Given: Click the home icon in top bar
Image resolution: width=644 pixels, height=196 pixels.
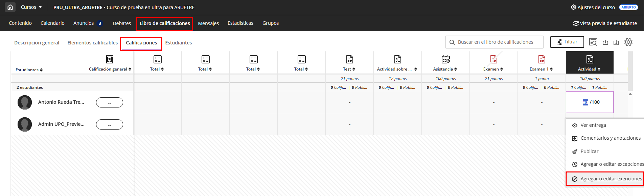Looking at the screenshot, I should pyautogui.click(x=10, y=7).
